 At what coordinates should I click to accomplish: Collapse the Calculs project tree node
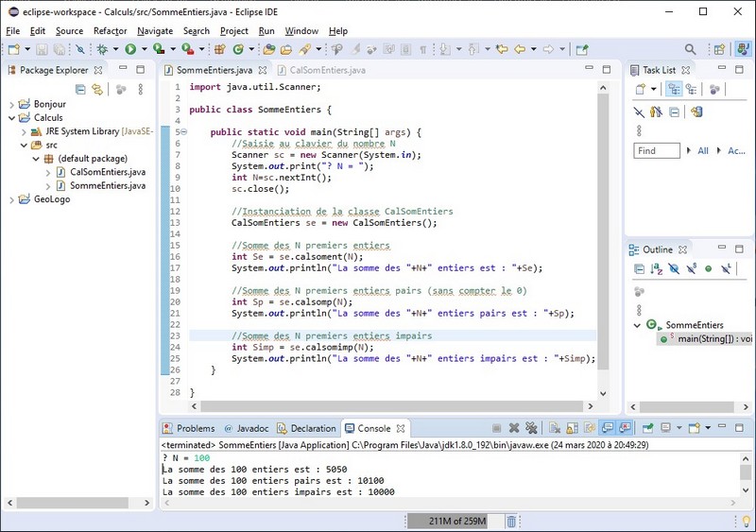(x=11, y=118)
